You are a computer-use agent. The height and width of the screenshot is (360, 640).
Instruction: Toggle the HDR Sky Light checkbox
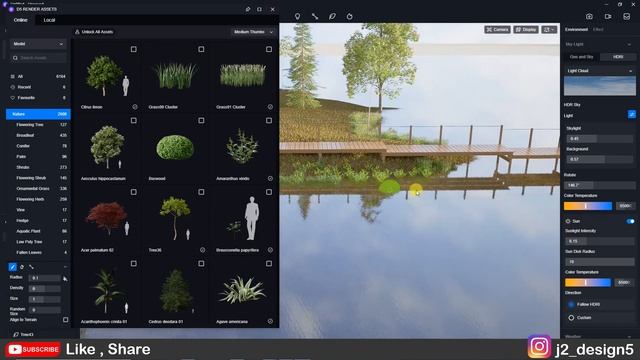pos(632,115)
